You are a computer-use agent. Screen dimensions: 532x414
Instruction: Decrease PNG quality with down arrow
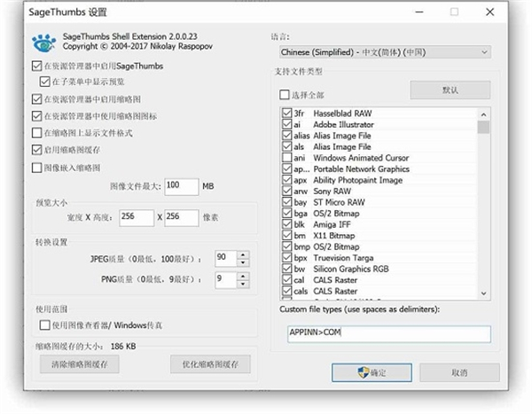click(243, 284)
